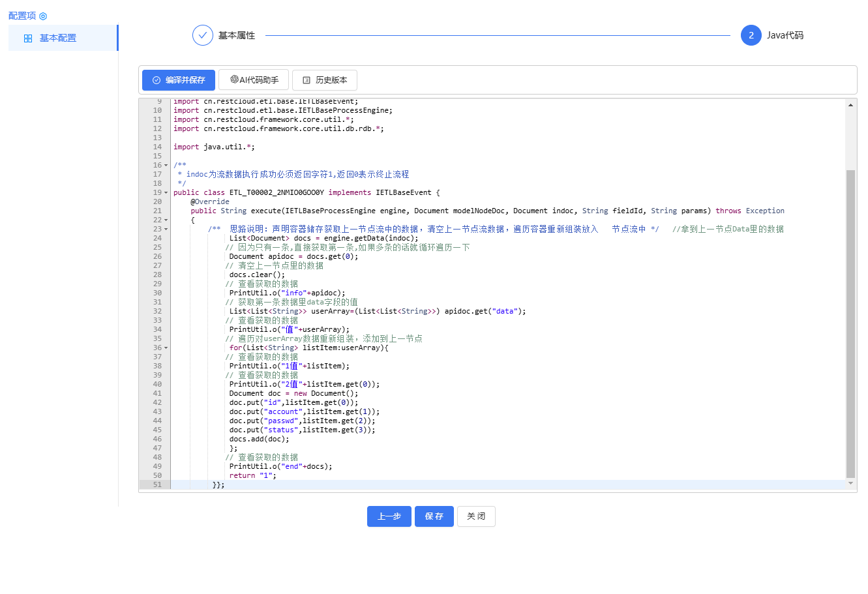The height and width of the screenshot is (594, 868).
Task: Click the 编译并保存 button
Action: coord(179,80)
